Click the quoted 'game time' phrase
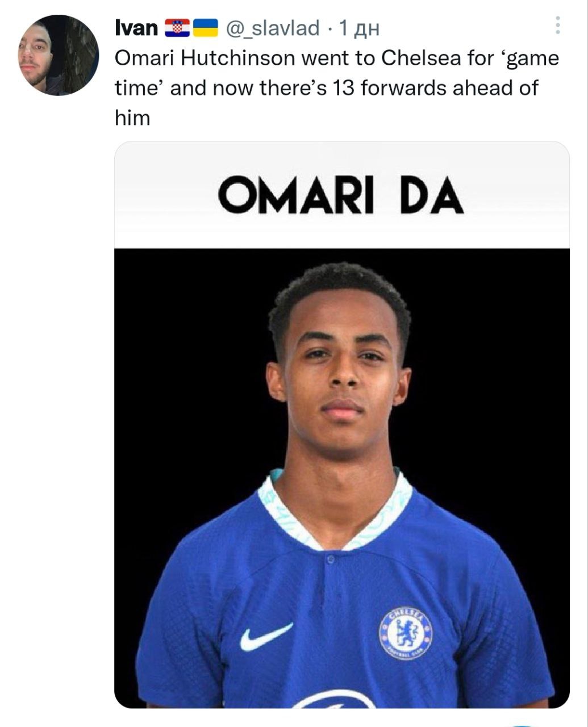 click(x=511, y=58)
